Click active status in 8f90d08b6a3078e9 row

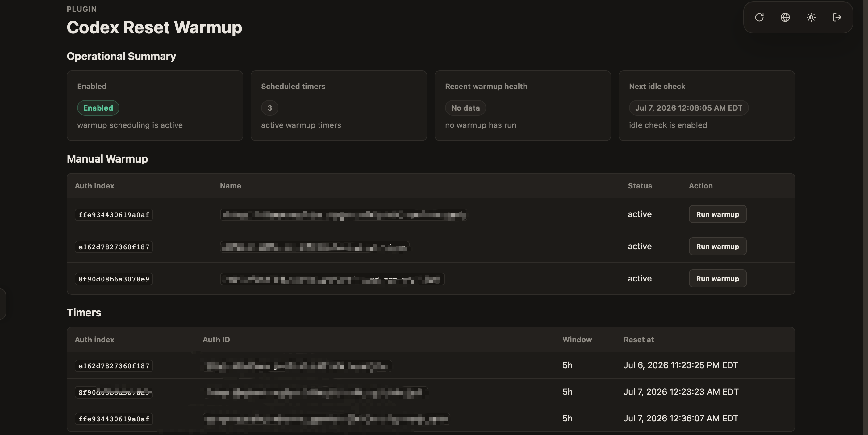[x=640, y=278]
